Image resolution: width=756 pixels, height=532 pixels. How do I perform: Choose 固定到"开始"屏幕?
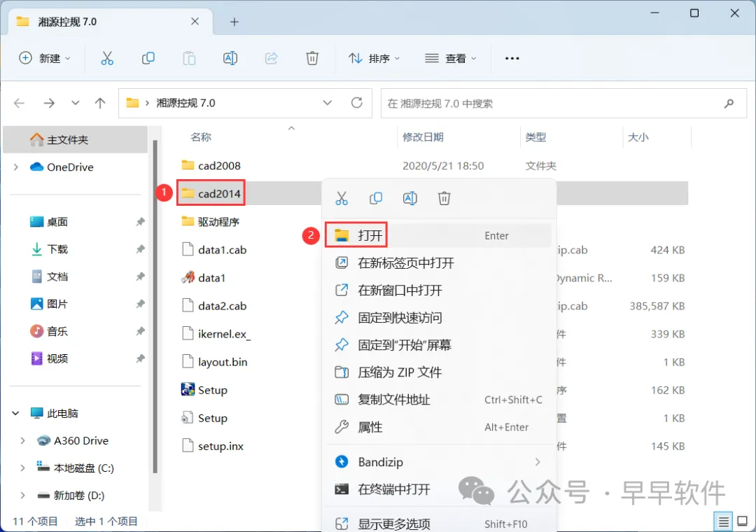(439, 345)
